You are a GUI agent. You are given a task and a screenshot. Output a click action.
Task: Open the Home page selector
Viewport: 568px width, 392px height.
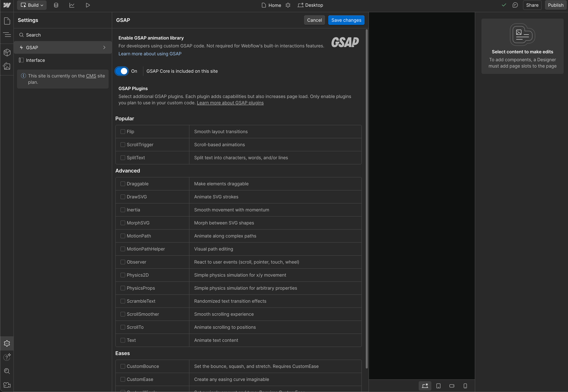pyautogui.click(x=272, y=5)
